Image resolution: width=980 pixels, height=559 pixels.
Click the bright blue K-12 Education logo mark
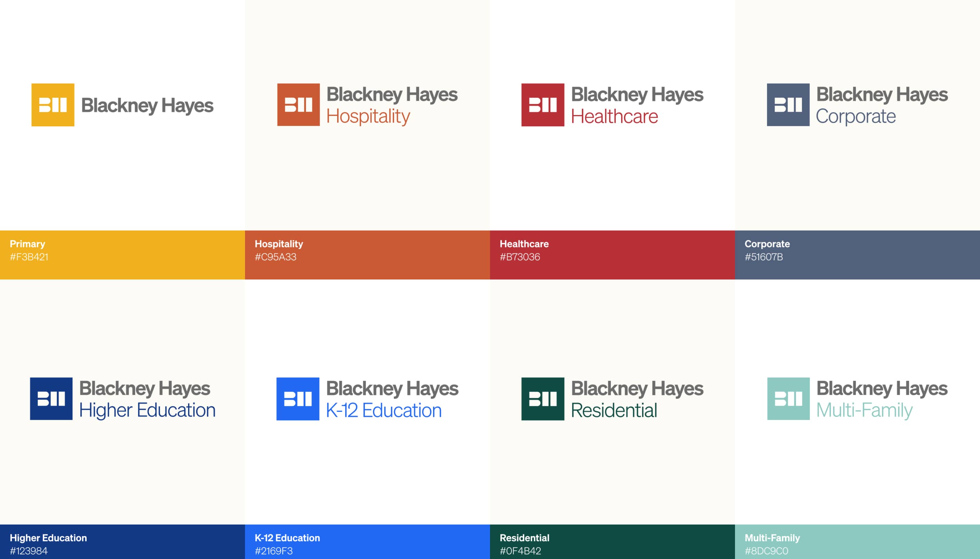pos(298,399)
